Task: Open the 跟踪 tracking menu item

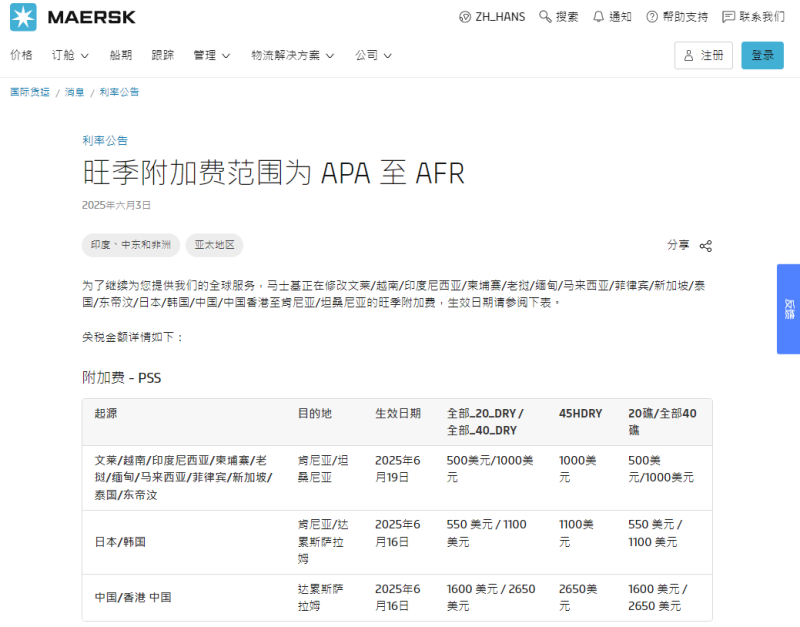Action: tap(163, 55)
